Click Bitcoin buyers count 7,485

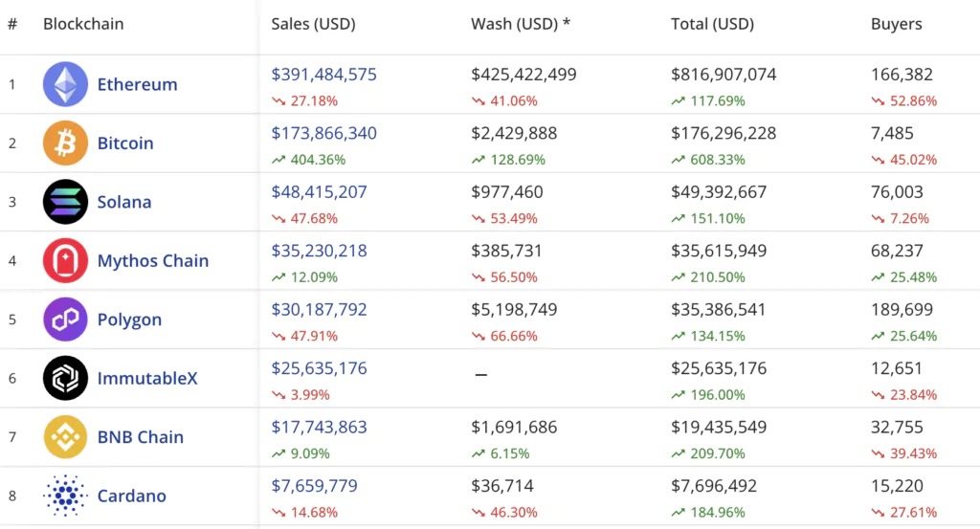pos(893,133)
